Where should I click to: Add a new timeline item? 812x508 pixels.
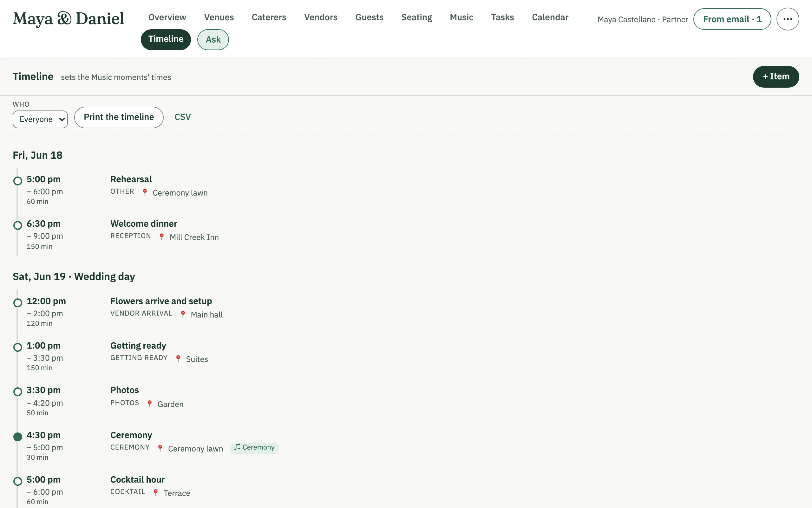pyautogui.click(x=776, y=77)
